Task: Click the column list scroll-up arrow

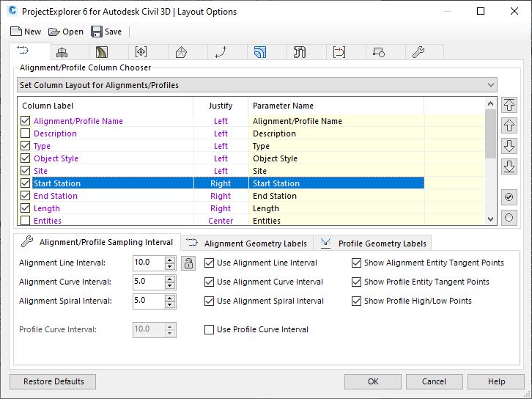Action: coord(490,103)
